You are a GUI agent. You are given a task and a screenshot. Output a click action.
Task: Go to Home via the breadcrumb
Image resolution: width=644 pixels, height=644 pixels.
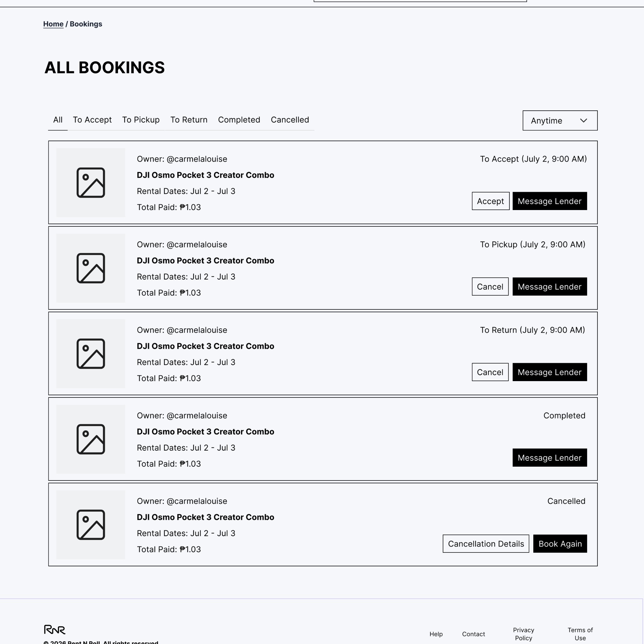point(53,24)
